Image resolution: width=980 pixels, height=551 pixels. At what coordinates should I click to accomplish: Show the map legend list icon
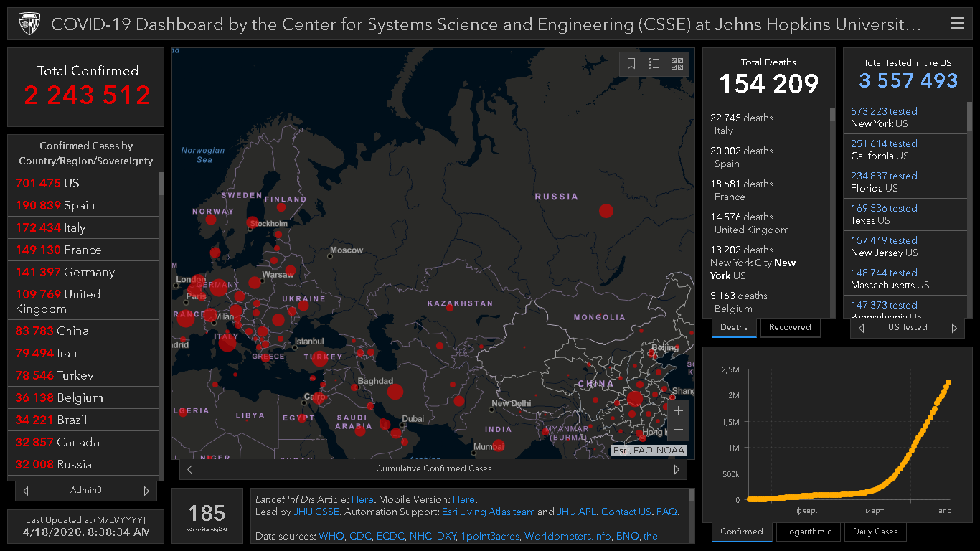point(654,64)
